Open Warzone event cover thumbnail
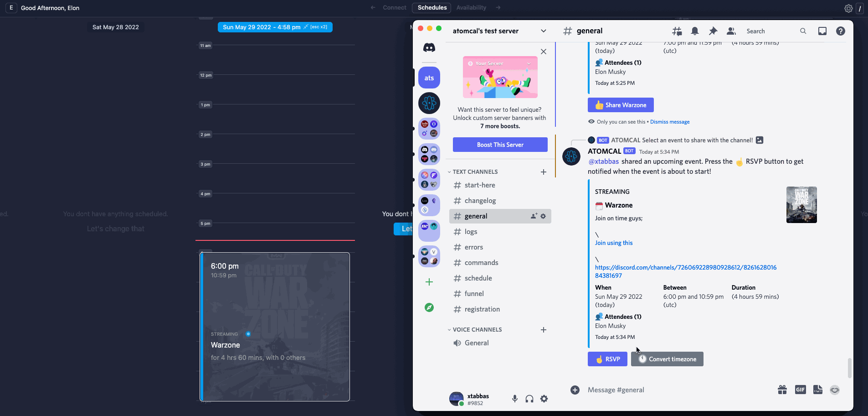The image size is (868, 416). tap(801, 205)
